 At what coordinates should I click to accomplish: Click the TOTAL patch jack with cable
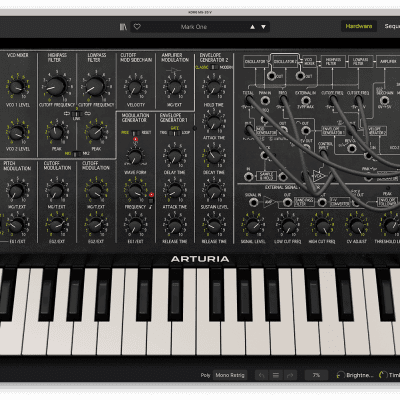click(x=248, y=100)
